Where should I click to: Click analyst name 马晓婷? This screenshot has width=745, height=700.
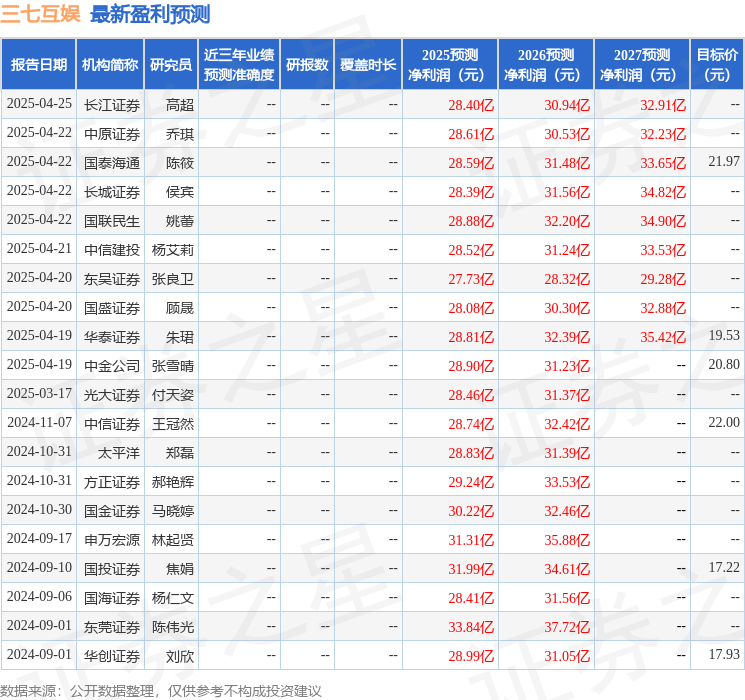172,511
